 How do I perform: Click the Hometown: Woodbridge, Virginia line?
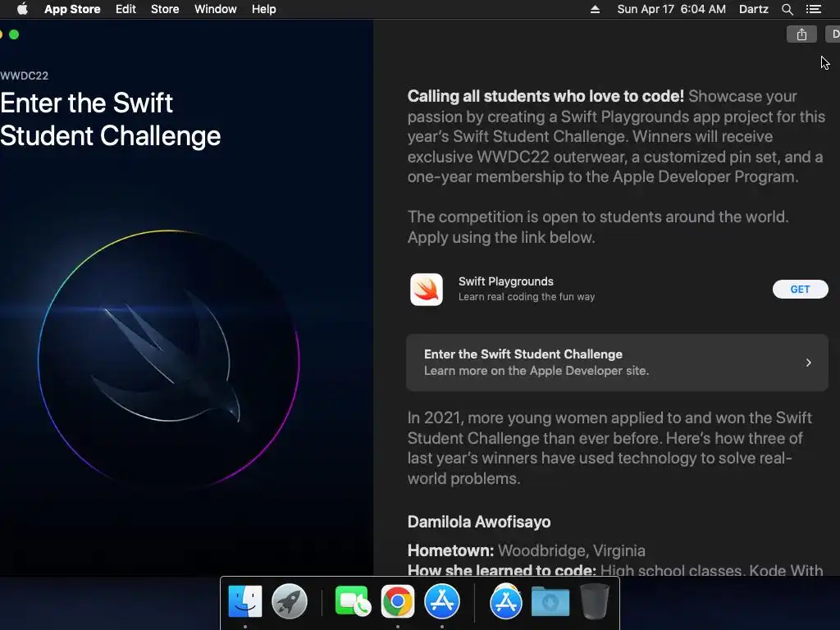point(526,550)
